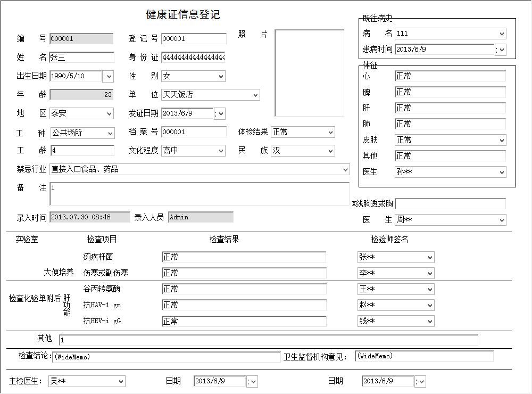532x394 pixels.
Task: Expand the 工种 dropdown showing 公共场所
Action: click(110, 133)
